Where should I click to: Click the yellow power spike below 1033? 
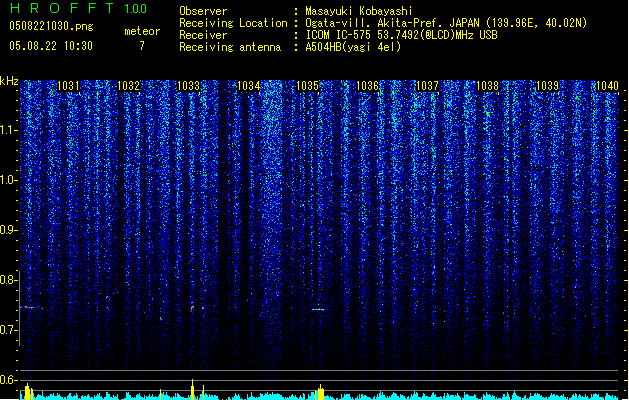[193, 389]
